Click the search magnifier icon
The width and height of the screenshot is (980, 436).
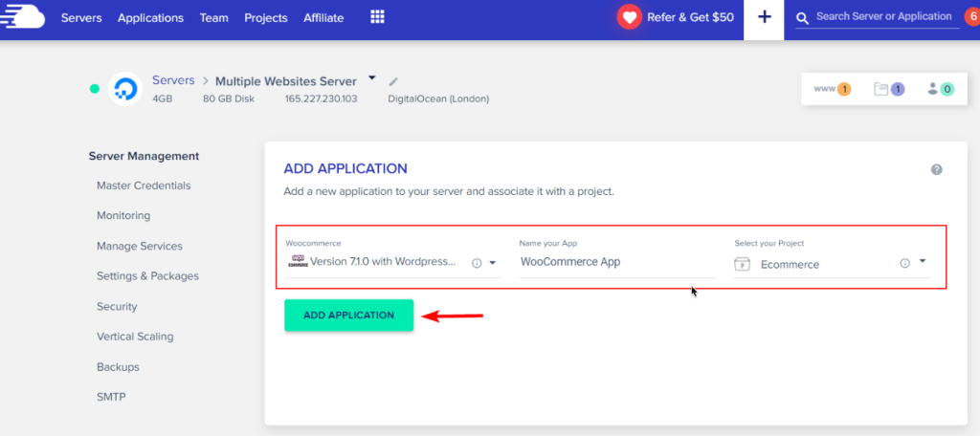[802, 19]
